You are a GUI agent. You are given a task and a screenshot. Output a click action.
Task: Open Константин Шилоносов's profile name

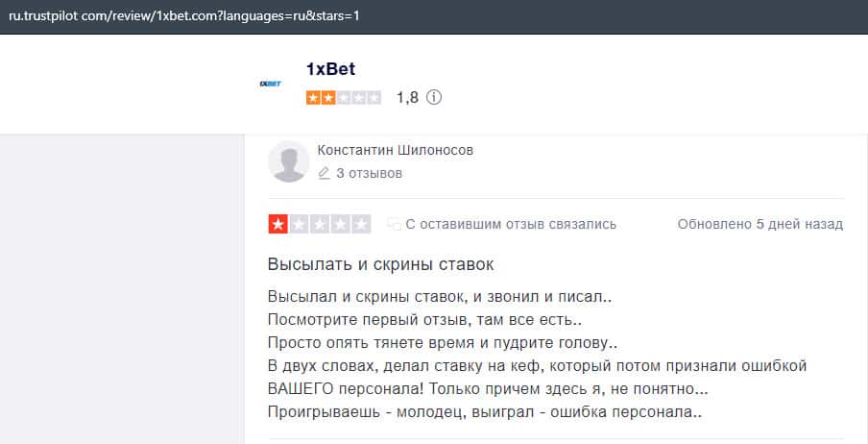pyautogui.click(x=395, y=151)
